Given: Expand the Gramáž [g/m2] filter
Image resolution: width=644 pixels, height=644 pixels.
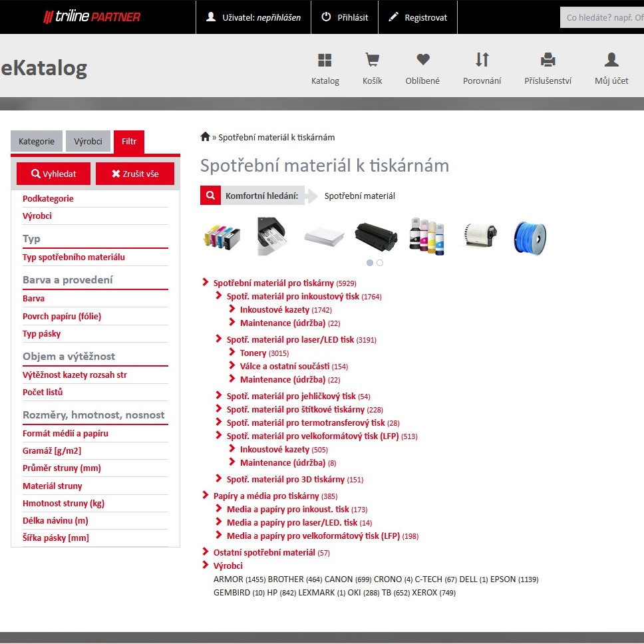Looking at the screenshot, I should [52, 450].
